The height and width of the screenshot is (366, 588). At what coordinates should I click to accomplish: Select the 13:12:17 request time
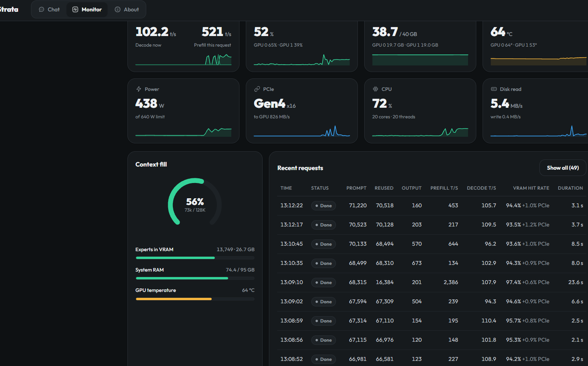point(292,225)
